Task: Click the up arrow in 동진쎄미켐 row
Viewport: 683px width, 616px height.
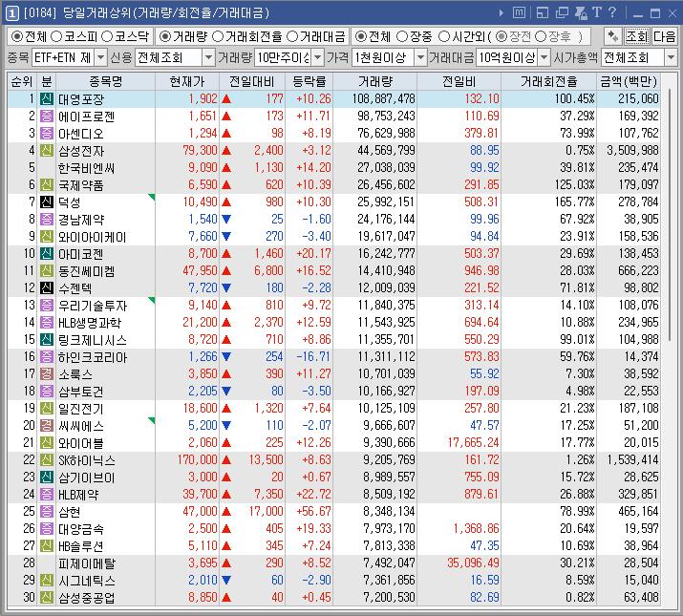Action: pyautogui.click(x=226, y=270)
